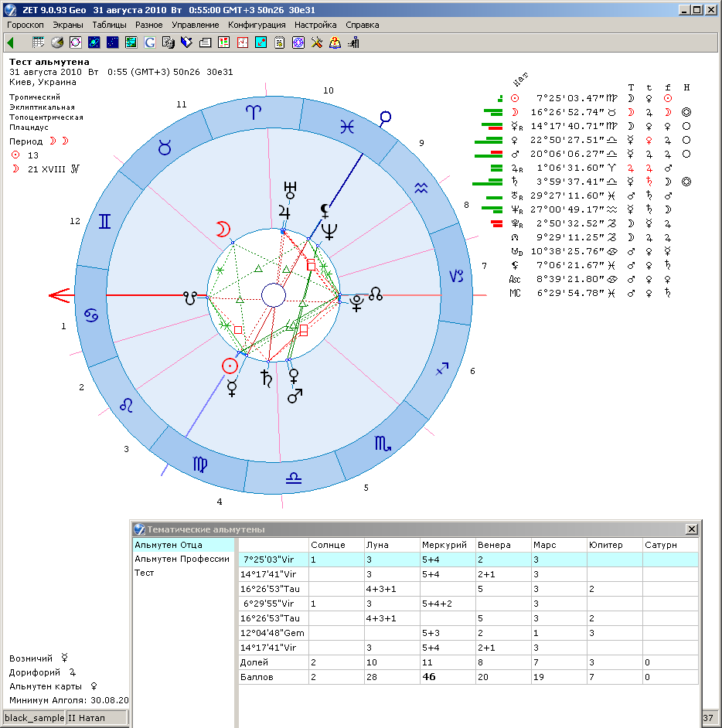Click the green back arrow toolbar icon
Screen dimensions: 722x728
pyautogui.click(x=10, y=42)
